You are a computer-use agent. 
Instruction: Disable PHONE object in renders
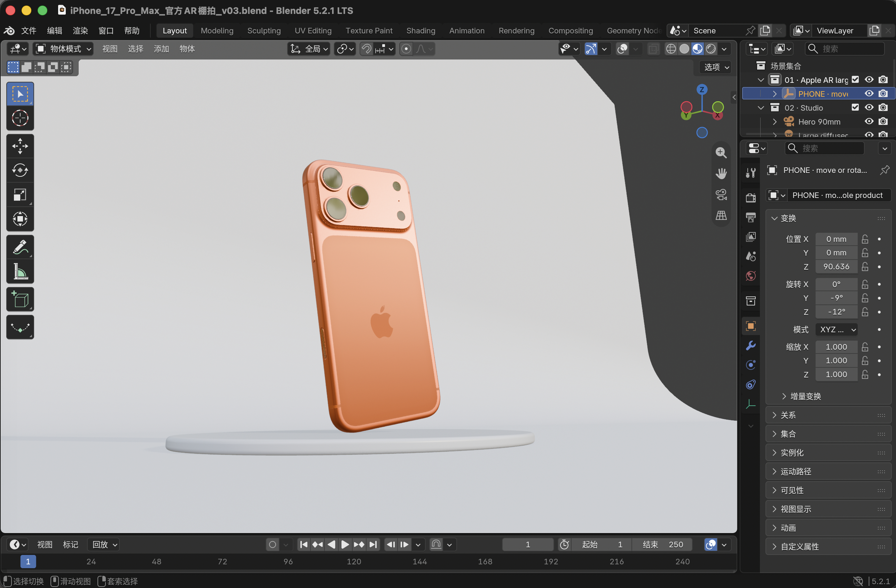(x=883, y=94)
